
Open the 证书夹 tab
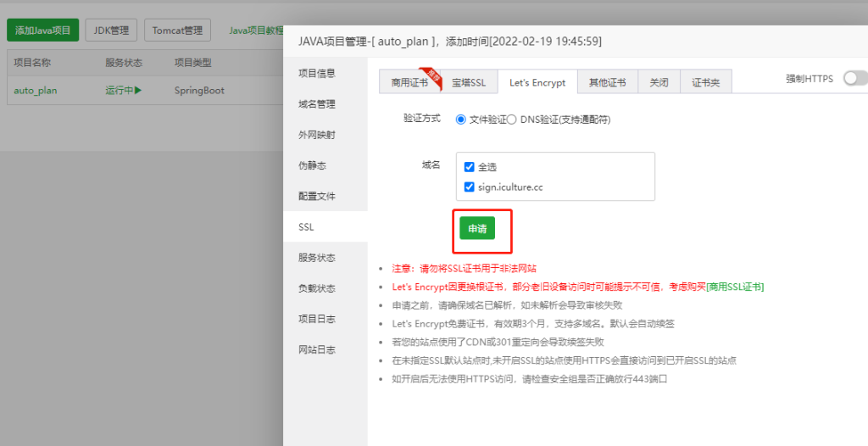[x=706, y=82]
